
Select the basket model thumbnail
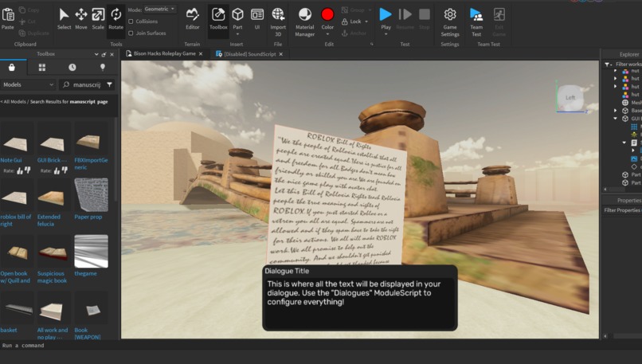[17, 309]
